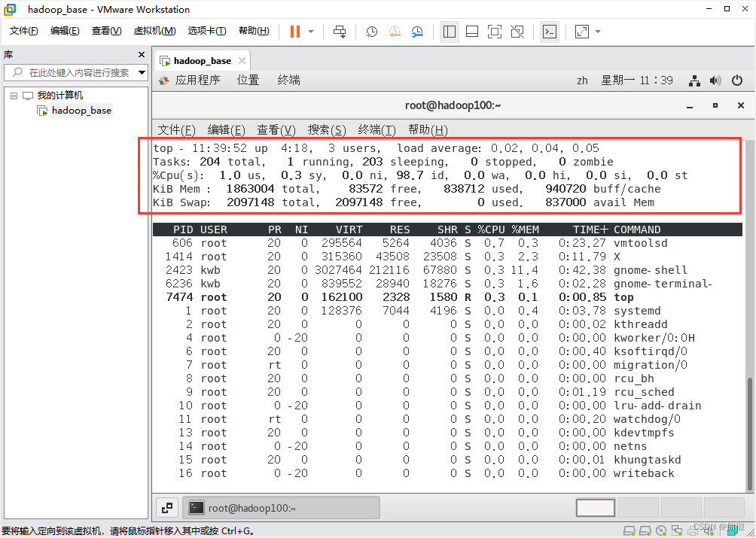Toggle Unity mode icon
Image resolution: width=756 pixels, height=538 pixels.
pyautogui.click(x=517, y=32)
